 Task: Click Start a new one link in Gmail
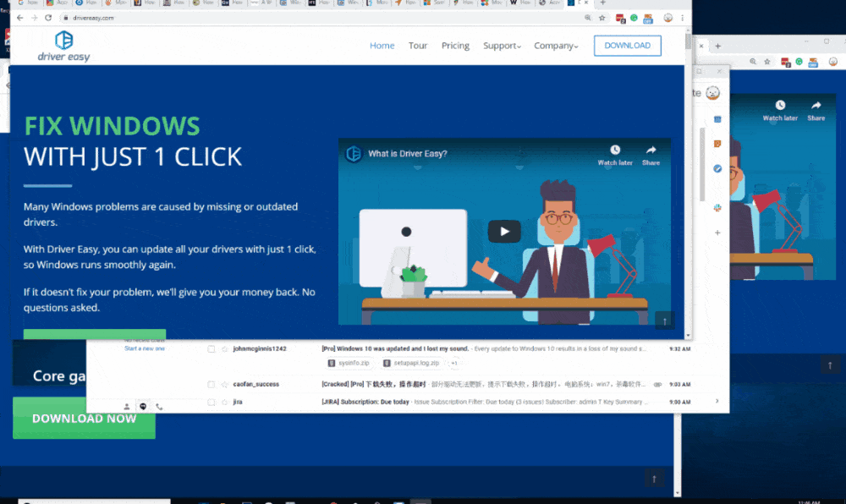145,348
